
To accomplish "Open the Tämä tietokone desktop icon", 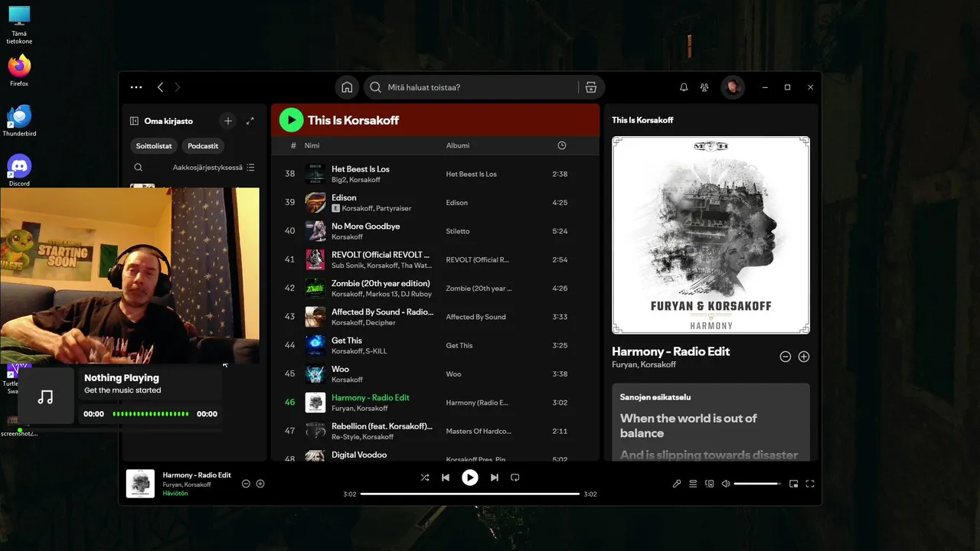I will click(x=19, y=25).
